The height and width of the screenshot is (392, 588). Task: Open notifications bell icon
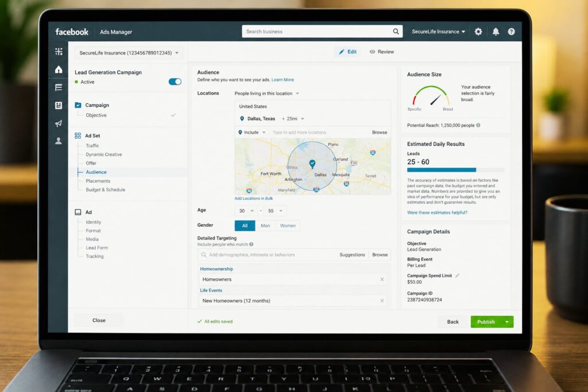(496, 32)
